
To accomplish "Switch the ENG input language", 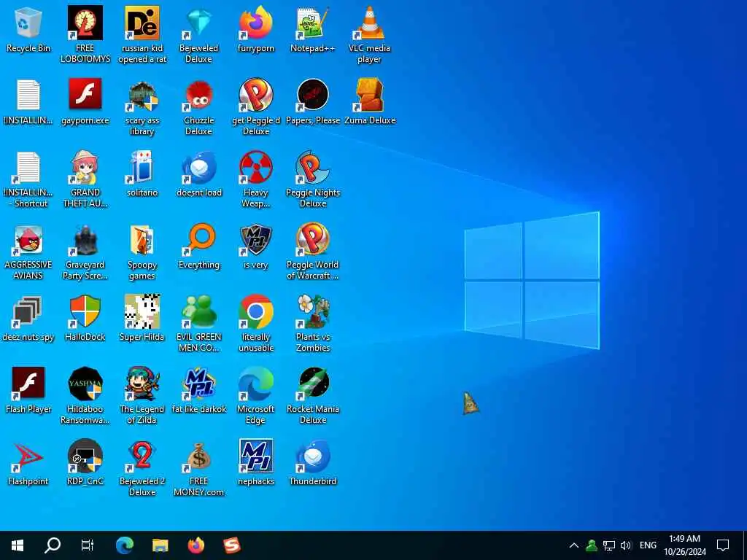I will (648, 545).
